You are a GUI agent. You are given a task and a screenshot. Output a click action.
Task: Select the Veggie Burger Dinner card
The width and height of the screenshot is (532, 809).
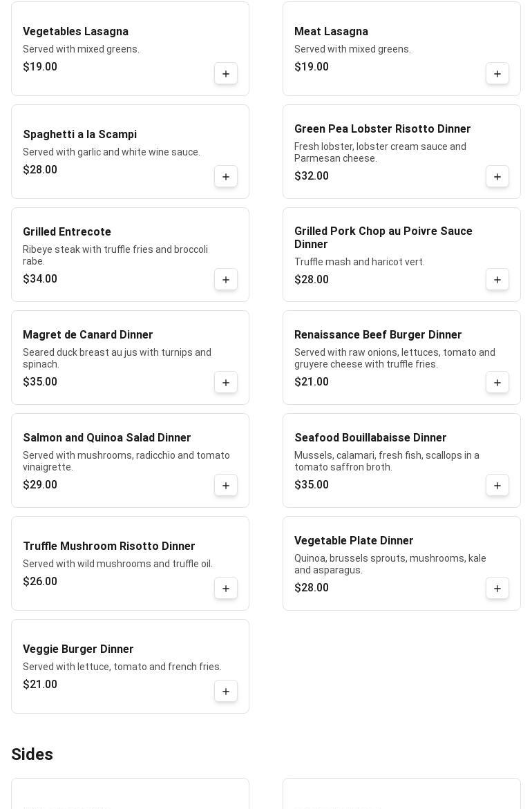click(x=130, y=667)
